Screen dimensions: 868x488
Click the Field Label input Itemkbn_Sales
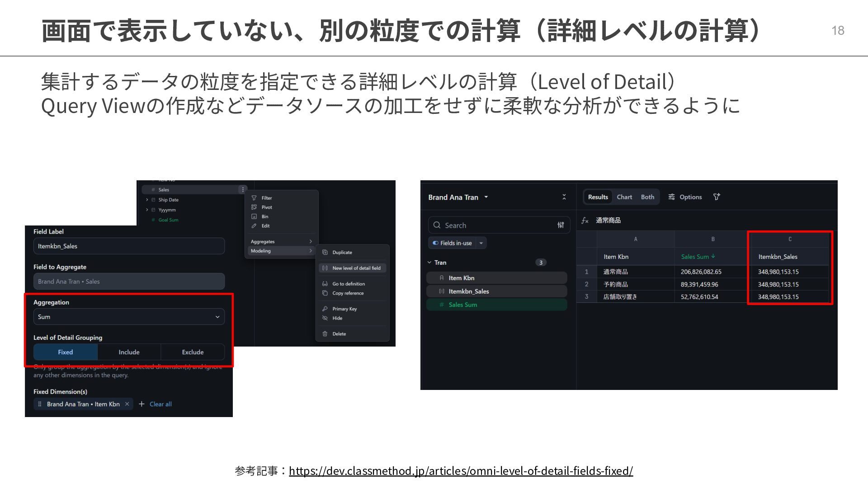point(129,246)
